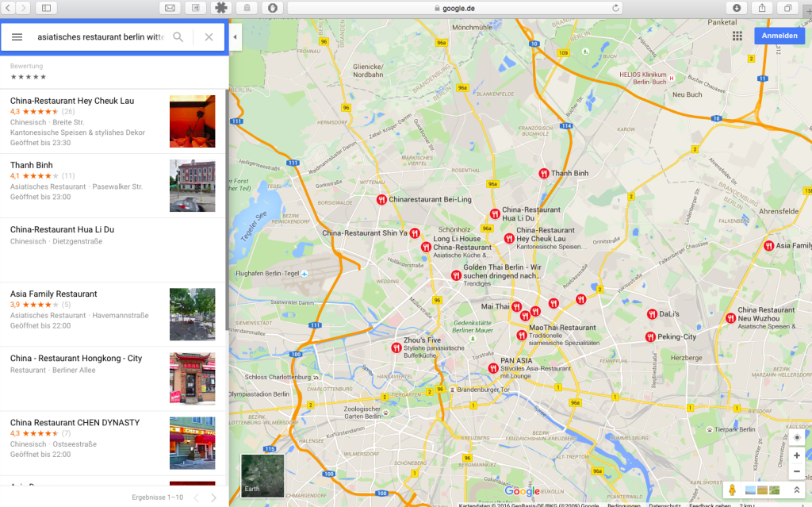Click the Safari back button
This screenshot has height=507, width=812.
[x=8, y=8]
